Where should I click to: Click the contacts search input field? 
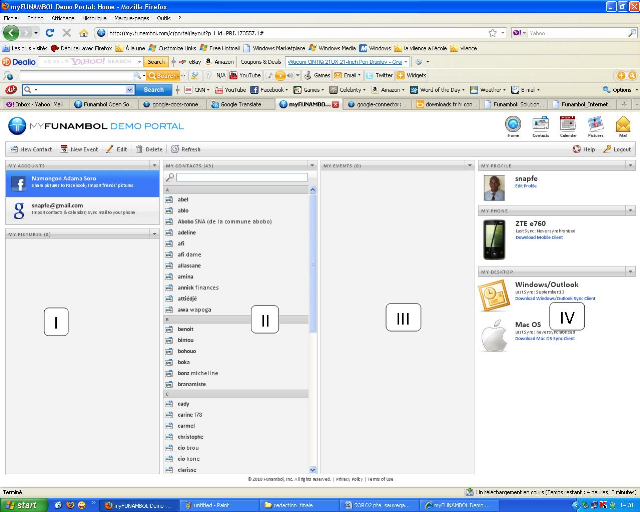pos(241,177)
